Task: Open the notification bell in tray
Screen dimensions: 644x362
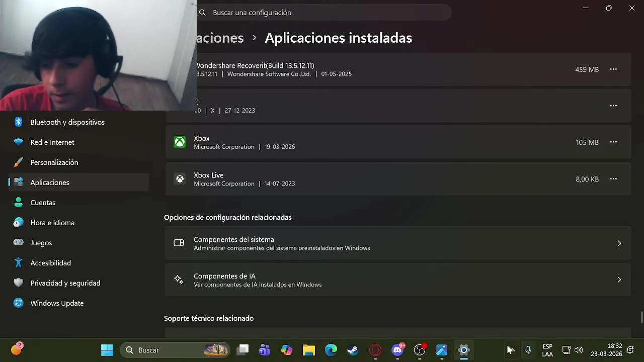Action: click(x=630, y=350)
